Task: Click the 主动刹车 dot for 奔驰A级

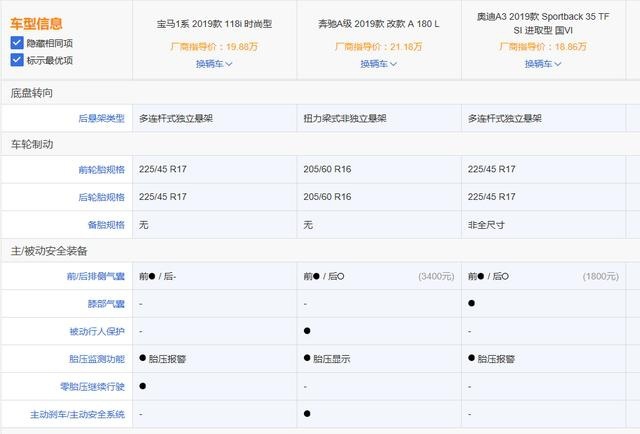Action: coord(307,414)
